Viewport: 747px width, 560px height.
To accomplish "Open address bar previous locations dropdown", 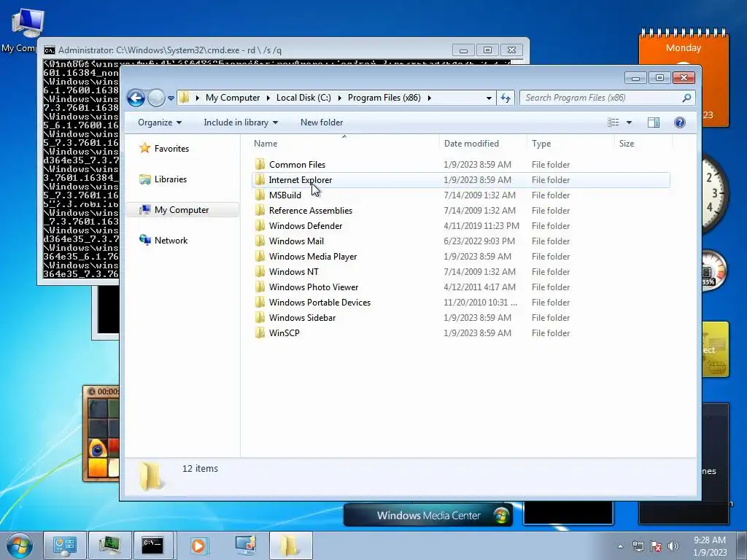I will pos(489,98).
